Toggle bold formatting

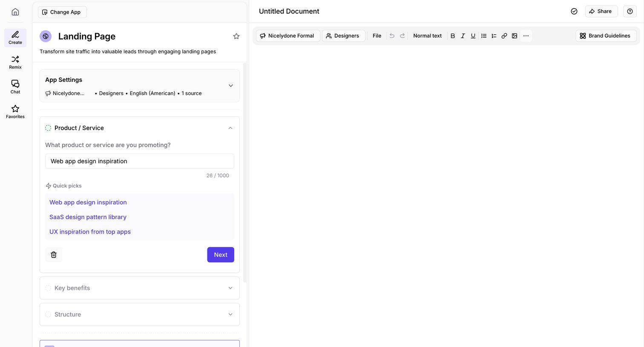tap(453, 36)
